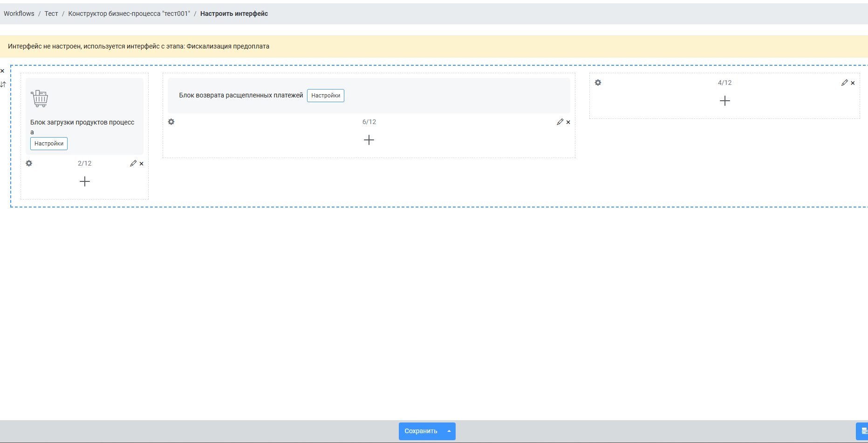The width and height of the screenshot is (868, 443).
Task: Delete the 6/12 column using X icon
Action: pyautogui.click(x=568, y=122)
